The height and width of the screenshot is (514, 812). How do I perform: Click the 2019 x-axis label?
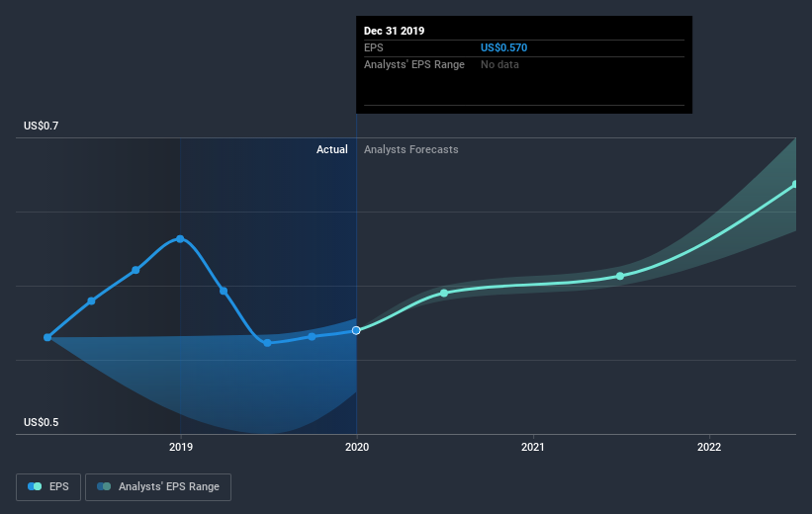tap(181, 447)
